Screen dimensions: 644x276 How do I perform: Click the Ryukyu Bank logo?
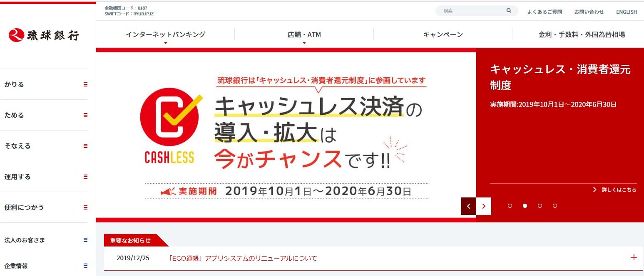click(43, 35)
